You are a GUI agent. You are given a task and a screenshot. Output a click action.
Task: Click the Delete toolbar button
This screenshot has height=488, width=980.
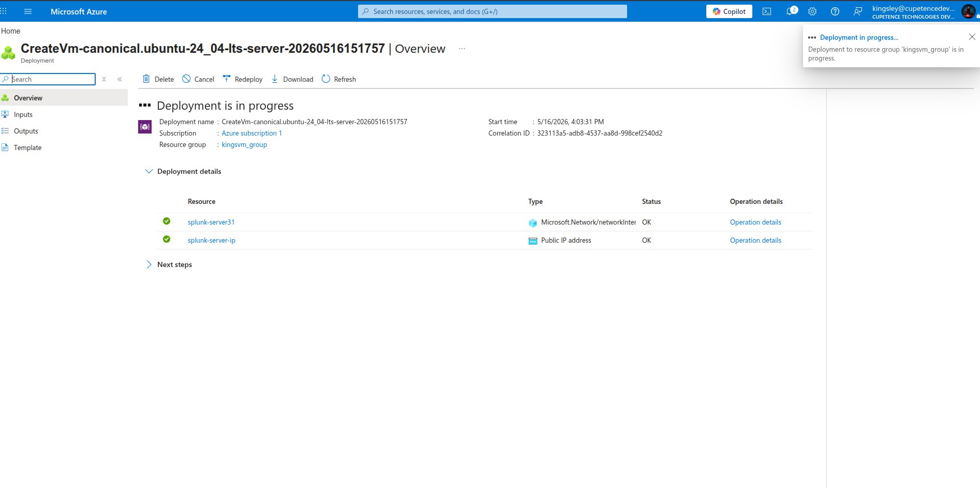point(158,79)
